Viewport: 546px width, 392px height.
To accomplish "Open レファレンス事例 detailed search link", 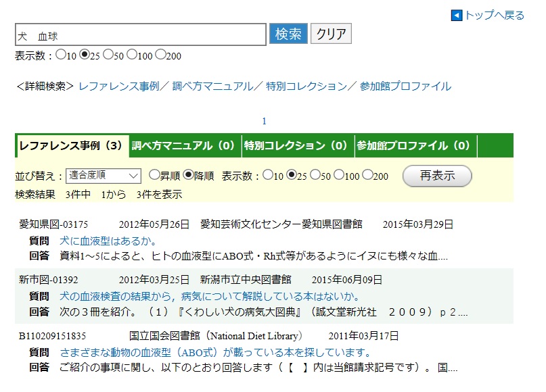I will pyautogui.click(x=119, y=86).
